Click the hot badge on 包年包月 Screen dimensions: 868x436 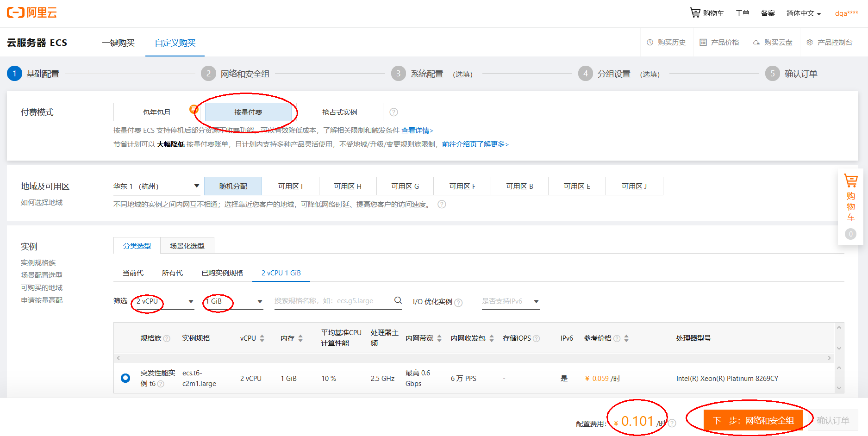pyautogui.click(x=194, y=109)
